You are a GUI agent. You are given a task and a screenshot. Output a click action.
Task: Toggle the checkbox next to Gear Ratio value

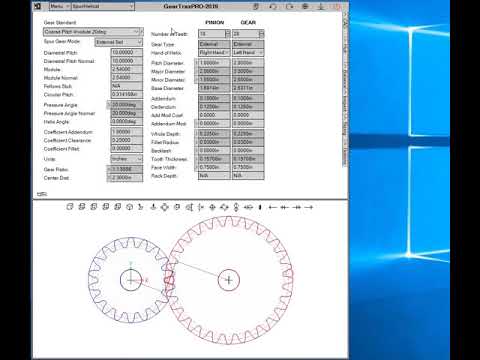(x=109, y=169)
